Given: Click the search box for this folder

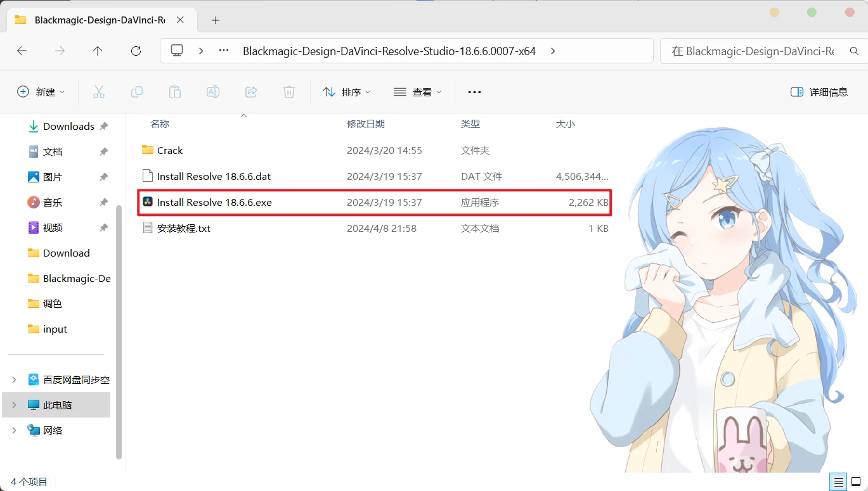Looking at the screenshot, I should click(x=764, y=51).
